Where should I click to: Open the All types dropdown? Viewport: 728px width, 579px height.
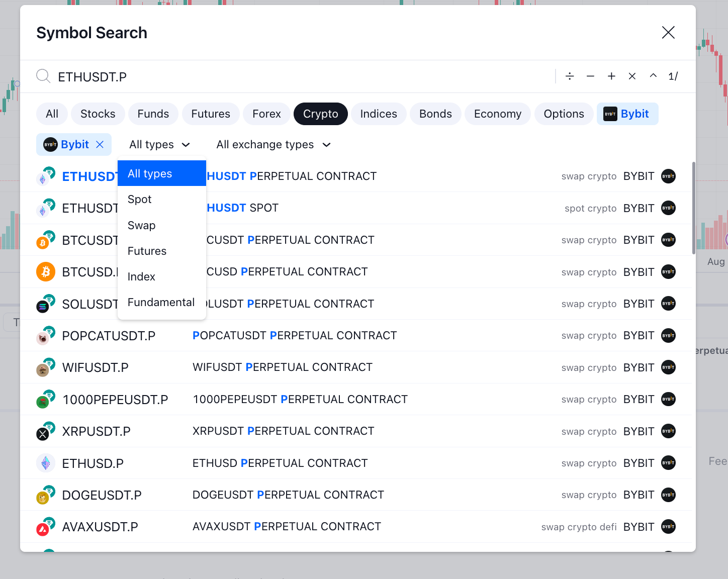tap(159, 145)
